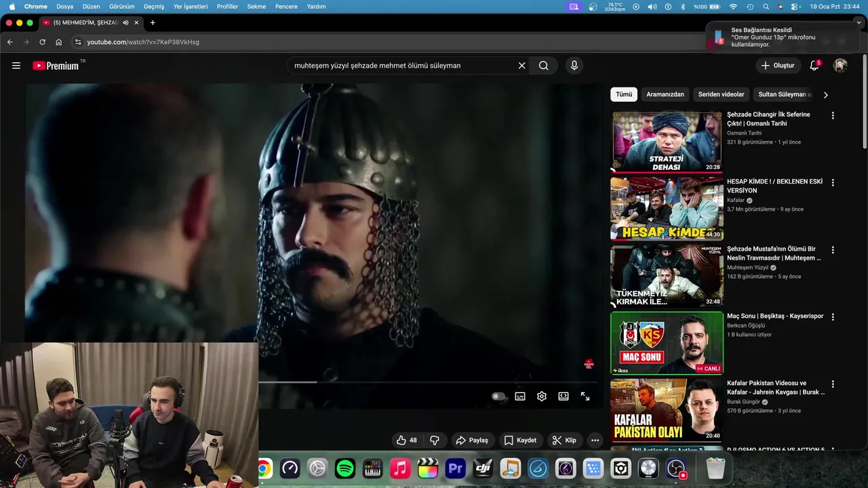
Task: Start voice search microphone
Action: (574, 66)
